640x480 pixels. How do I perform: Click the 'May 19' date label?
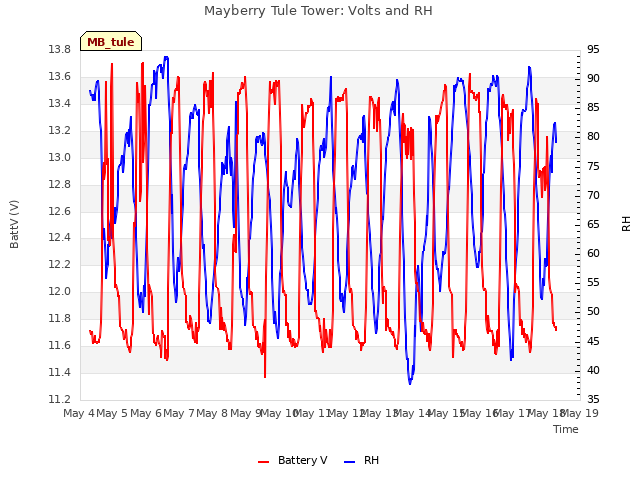pyautogui.click(x=580, y=413)
